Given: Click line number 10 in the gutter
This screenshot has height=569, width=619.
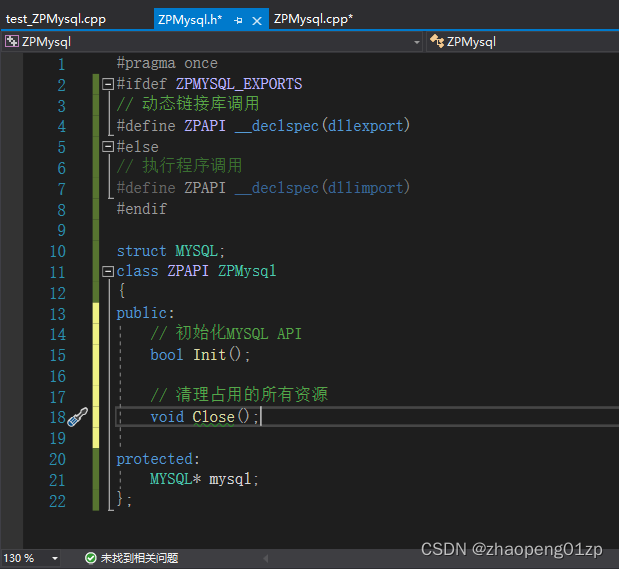Looking at the screenshot, I should [58, 252].
